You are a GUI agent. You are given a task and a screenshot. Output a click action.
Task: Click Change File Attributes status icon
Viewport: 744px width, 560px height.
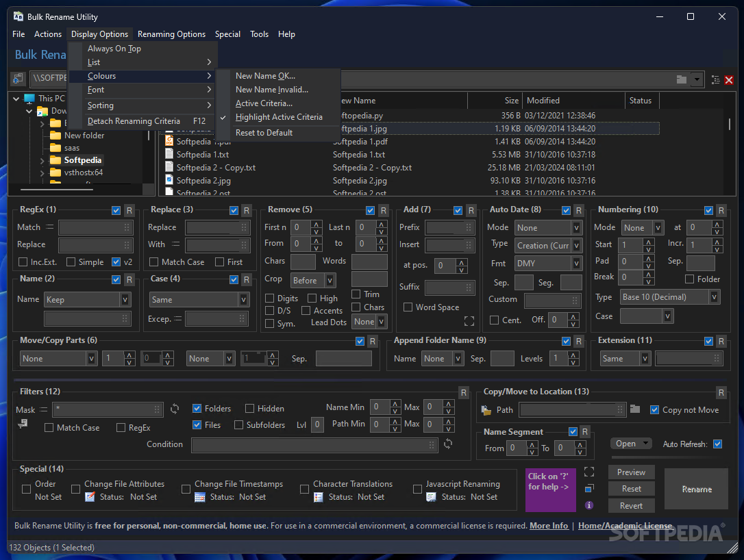click(90, 497)
